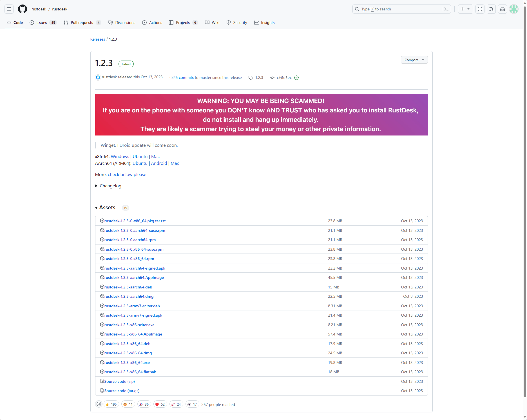
Task: Click package icon for rustdesk-1.2.3-x86_64.deb
Action: pyautogui.click(x=102, y=343)
